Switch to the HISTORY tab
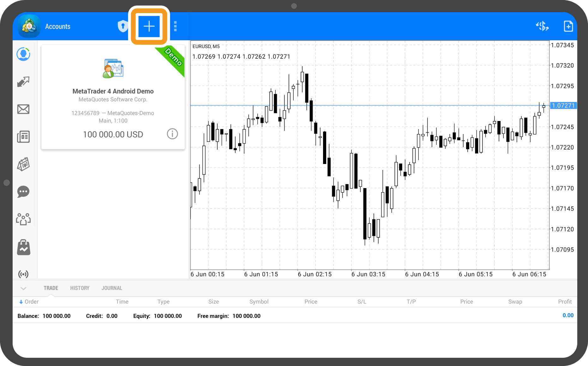Viewport: 588px width, 366px height. 80,288
